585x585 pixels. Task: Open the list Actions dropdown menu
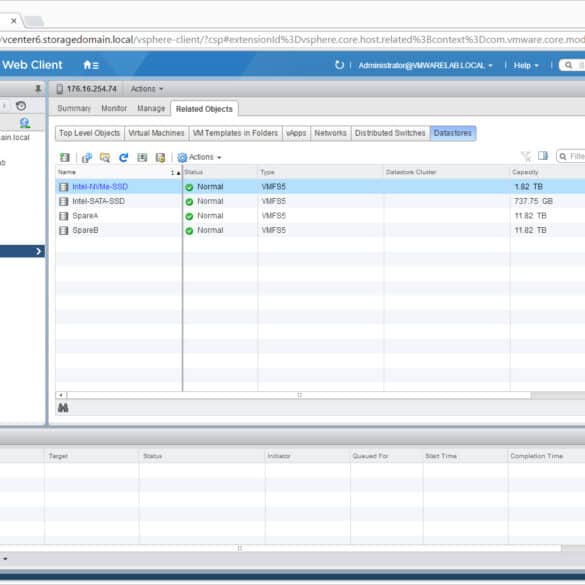pos(205,157)
